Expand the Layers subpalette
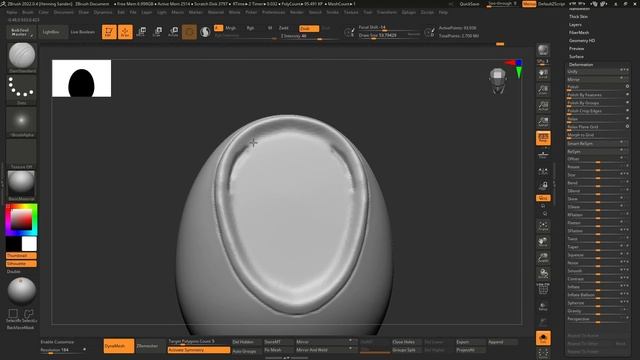Screen dimensions: 640x360 click(575, 24)
